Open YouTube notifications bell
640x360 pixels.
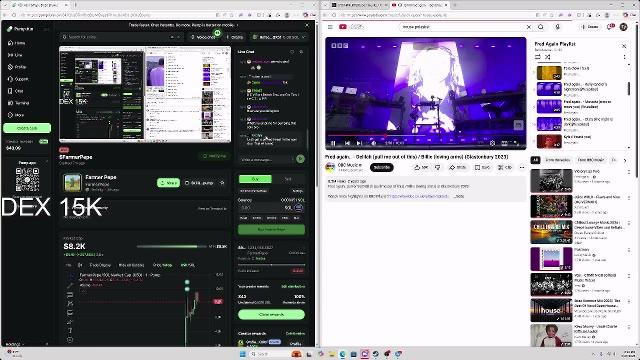610,27
